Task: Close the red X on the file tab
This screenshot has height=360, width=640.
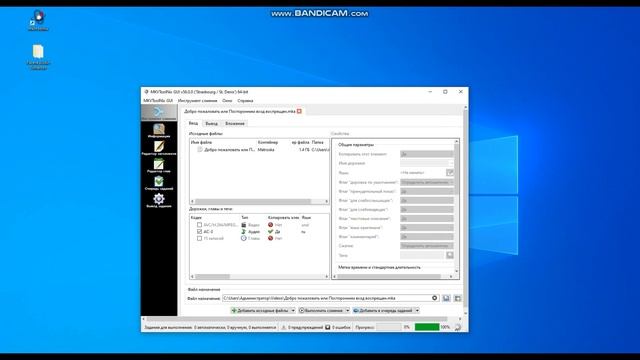Action: (299, 111)
